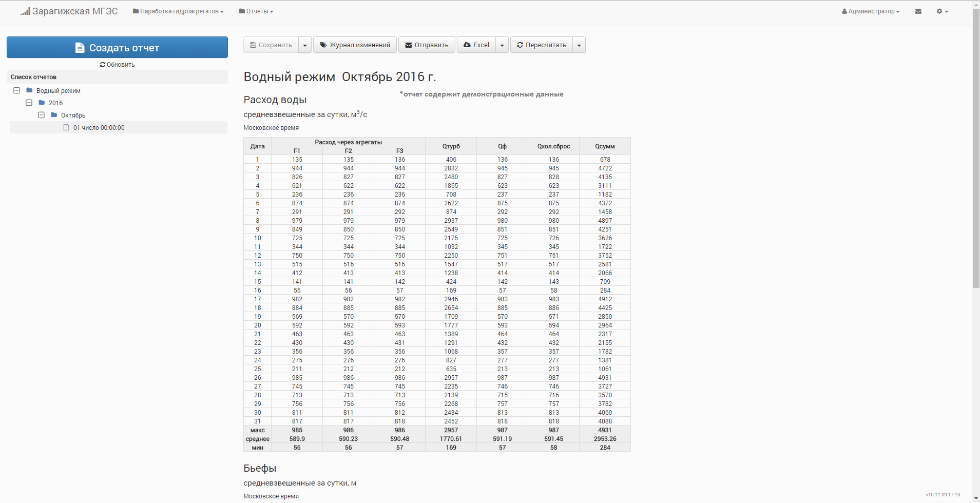Screen dimensions: 980x503
Task: Open the dropdown arrow next to Сохранить
Action: [x=305, y=45]
